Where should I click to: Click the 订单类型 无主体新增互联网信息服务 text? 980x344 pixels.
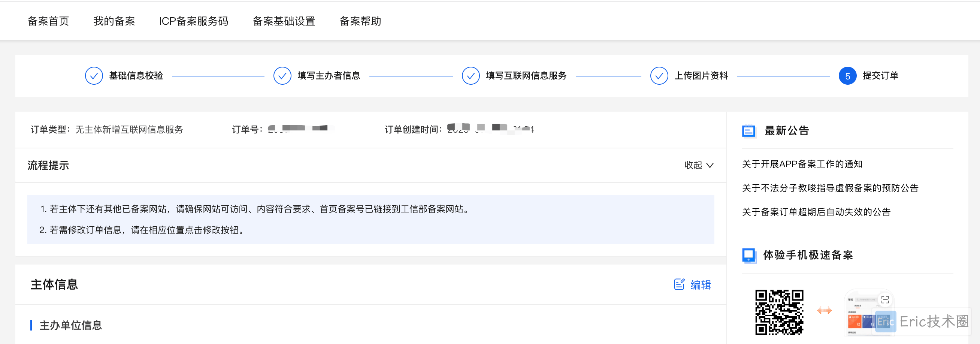[x=106, y=130]
